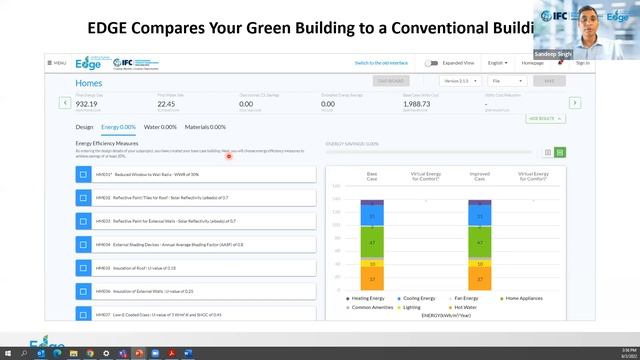
Task: Open Google Chrome from the taskbar
Action: 90,353
